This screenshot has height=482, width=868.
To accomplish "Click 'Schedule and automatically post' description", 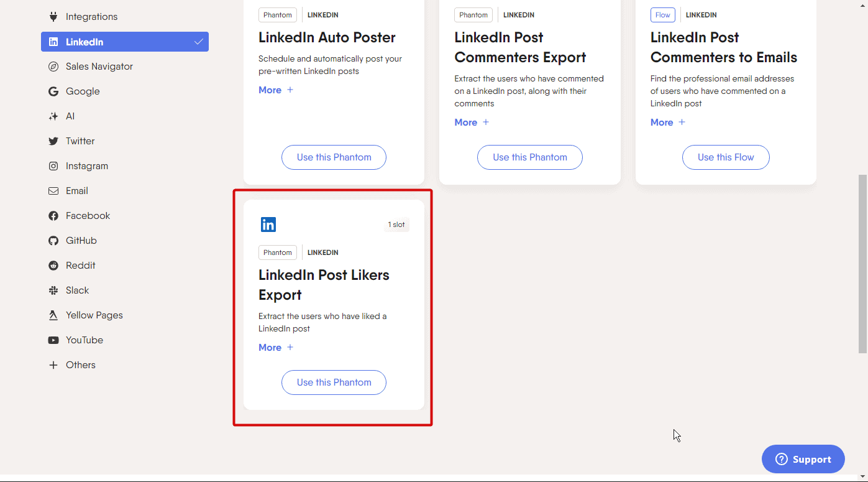I will (x=330, y=65).
